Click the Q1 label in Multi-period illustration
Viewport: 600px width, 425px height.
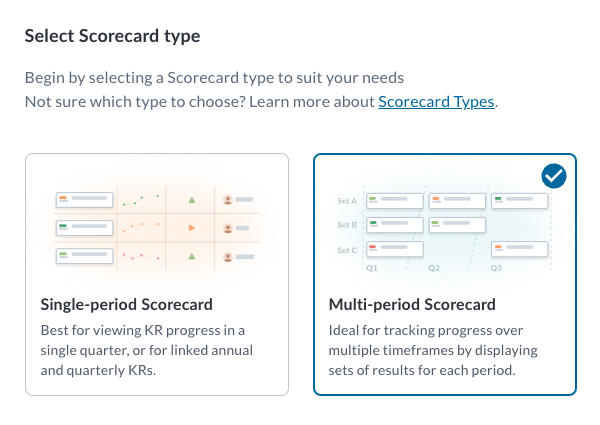pyautogui.click(x=372, y=268)
